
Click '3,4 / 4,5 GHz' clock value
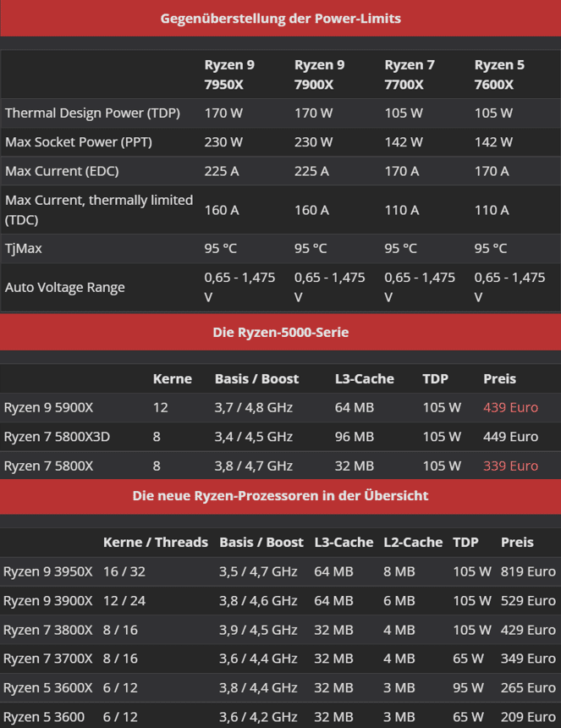click(x=253, y=437)
